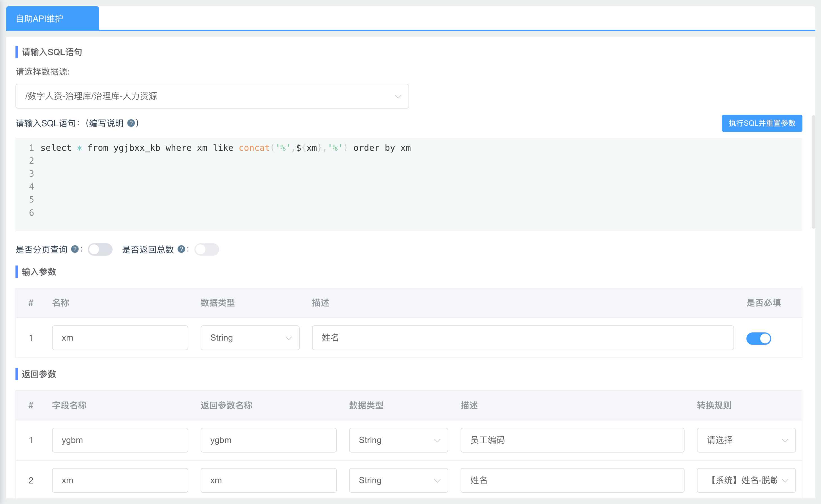Screen dimensions: 821x504
Task: Click return description field 姓名 in row 2
Action: [572, 480]
